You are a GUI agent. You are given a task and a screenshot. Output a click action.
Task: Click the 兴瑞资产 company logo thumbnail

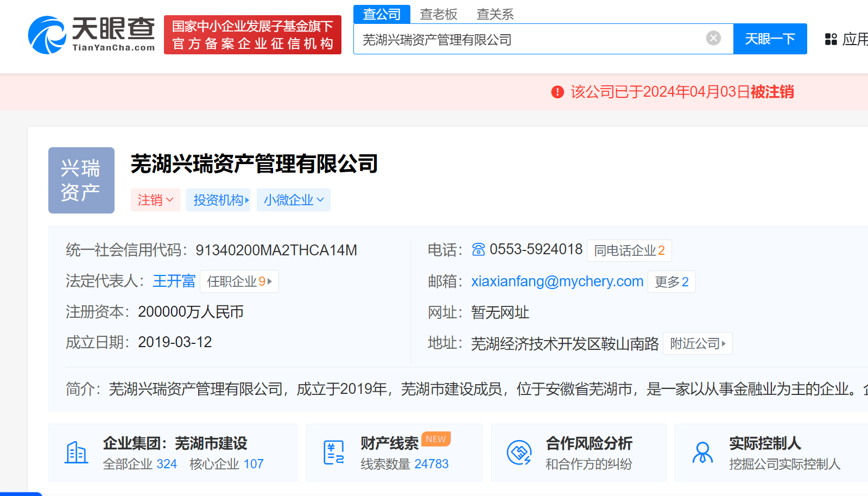coord(81,180)
